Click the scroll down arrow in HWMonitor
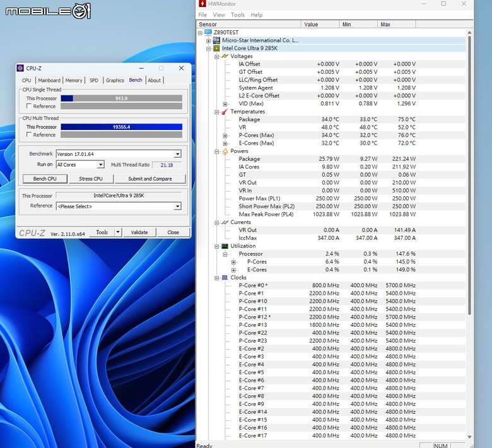The height and width of the screenshot is (448, 492). click(x=469, y=437)
